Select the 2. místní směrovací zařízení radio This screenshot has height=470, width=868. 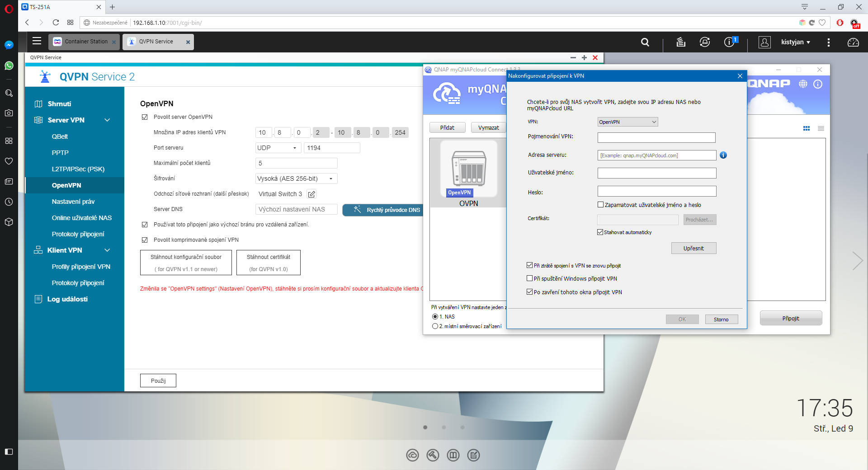(435, 326)
